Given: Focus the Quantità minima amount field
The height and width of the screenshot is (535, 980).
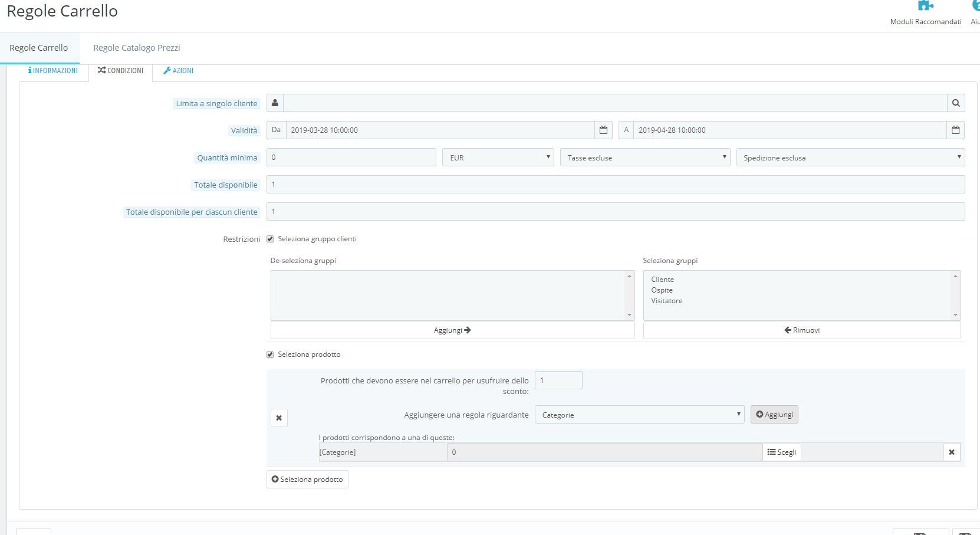Looking at the screenshot, I should click(x=351, y=157).
